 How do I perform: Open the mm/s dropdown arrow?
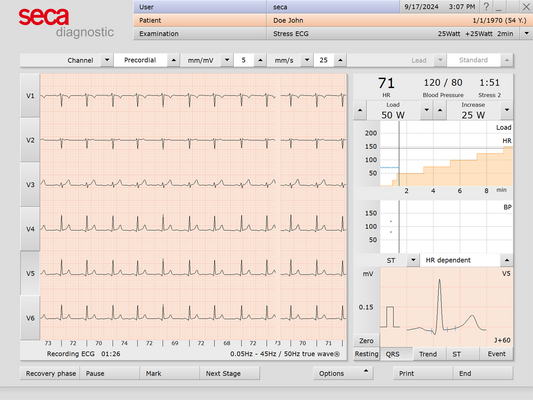click(307, 60)
